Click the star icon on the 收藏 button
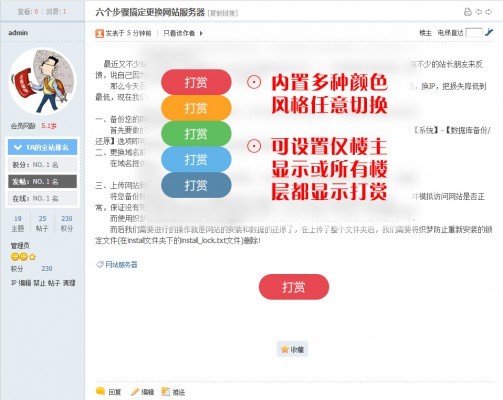The width and height of the screenshot is (503, 400). [285, 349]
